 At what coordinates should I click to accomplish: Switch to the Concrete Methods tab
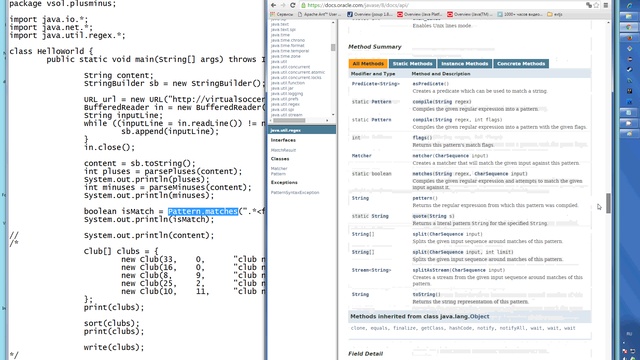(x=521, y=64)
